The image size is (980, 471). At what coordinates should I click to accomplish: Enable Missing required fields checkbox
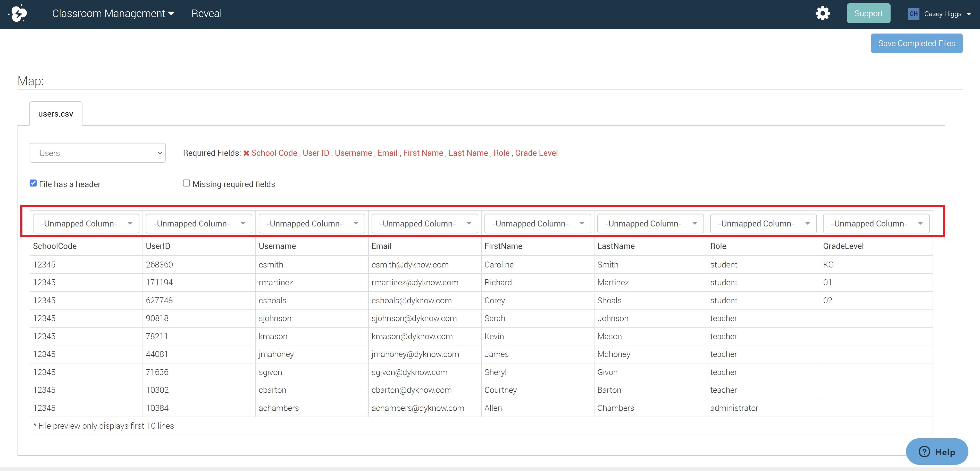coord(186,183)
